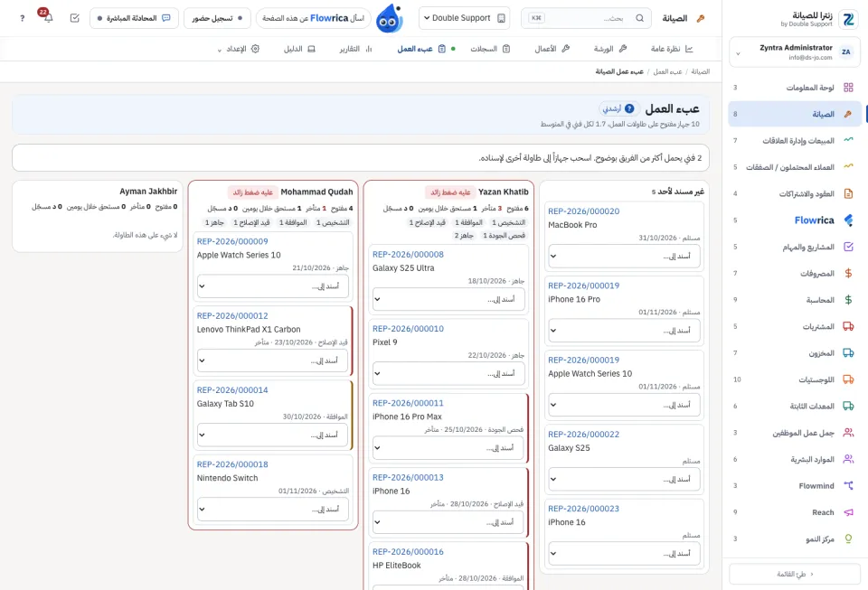Open assign dropdown for iPhone 16 Pro Max
Screen dimensions: 868x590
pyautogui.click(x=448, y=447)
